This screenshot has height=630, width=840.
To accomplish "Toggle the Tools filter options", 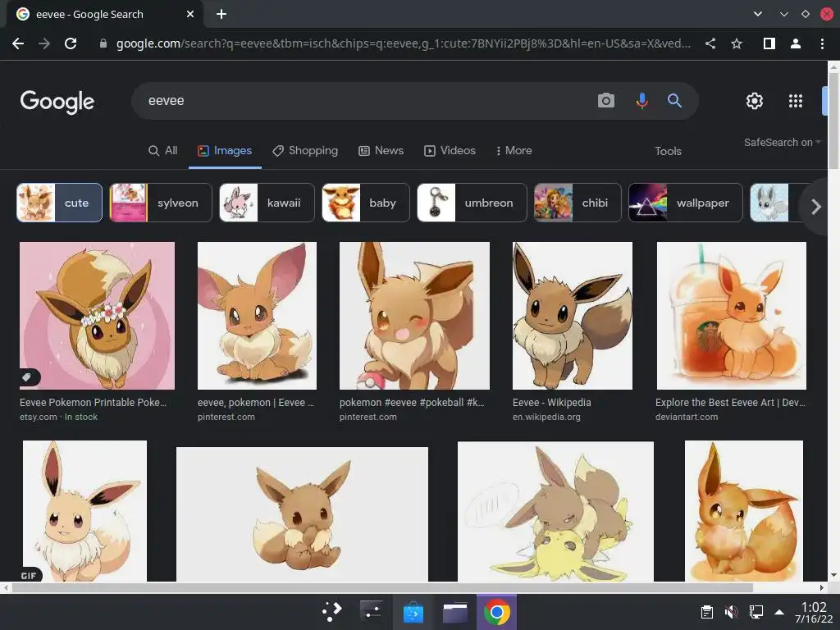I will point(668,151).
